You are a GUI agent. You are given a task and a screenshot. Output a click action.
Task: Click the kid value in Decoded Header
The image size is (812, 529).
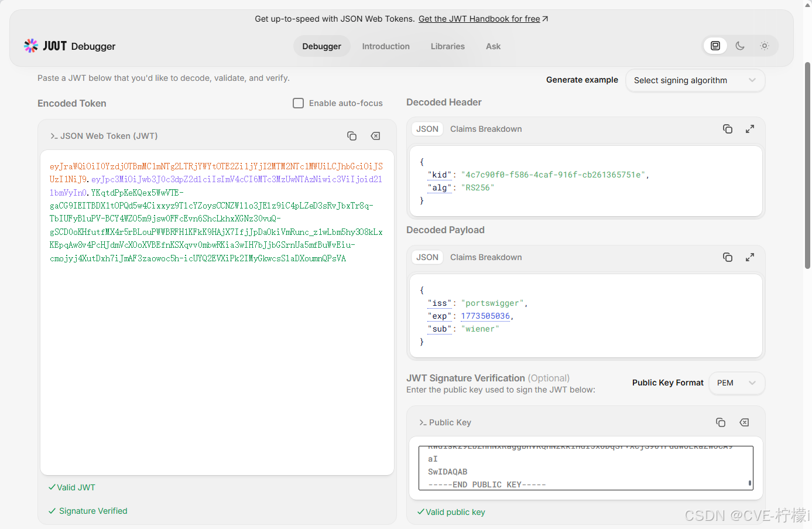click(554, 175)
